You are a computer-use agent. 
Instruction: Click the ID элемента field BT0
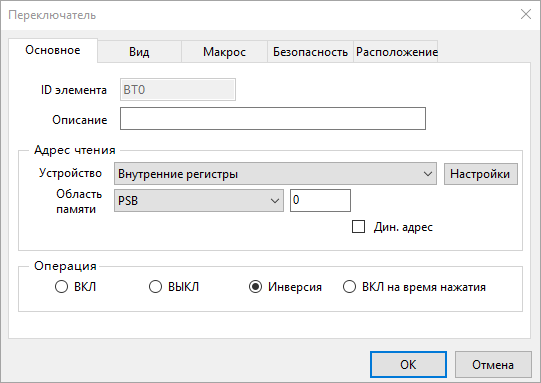(178, 90)
